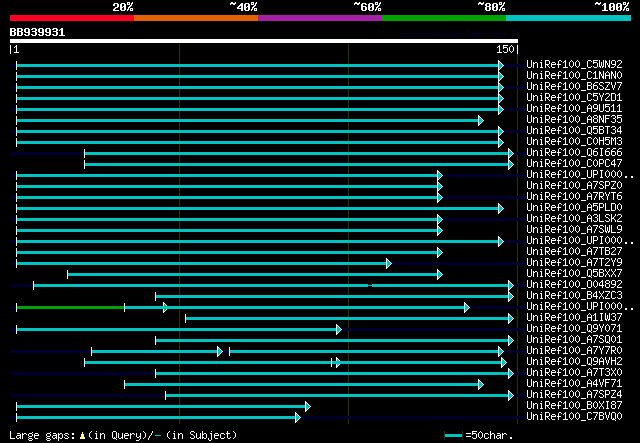
Task: Click the start tick of UniRef100_A1IW37 alignment
Action: [x=186, y=319]
